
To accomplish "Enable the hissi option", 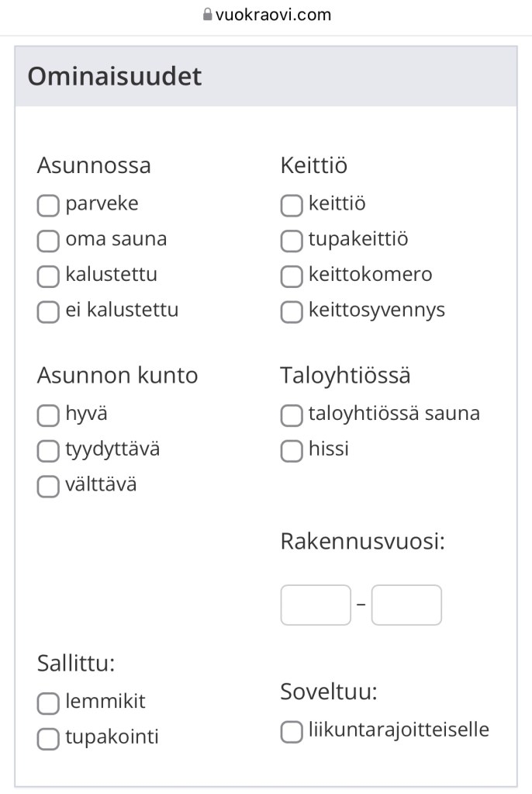I will click(292, 451).
